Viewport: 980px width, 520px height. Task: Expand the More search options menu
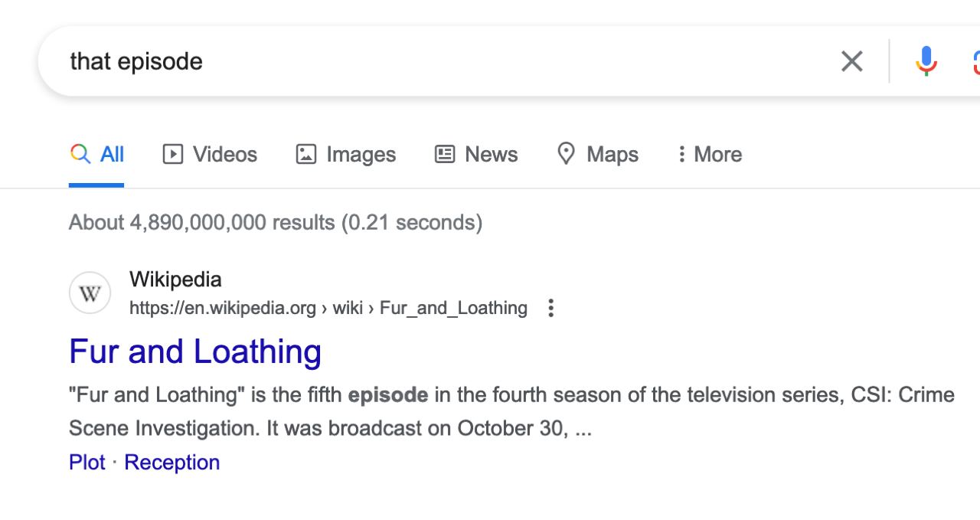click(x=709, y=155)
